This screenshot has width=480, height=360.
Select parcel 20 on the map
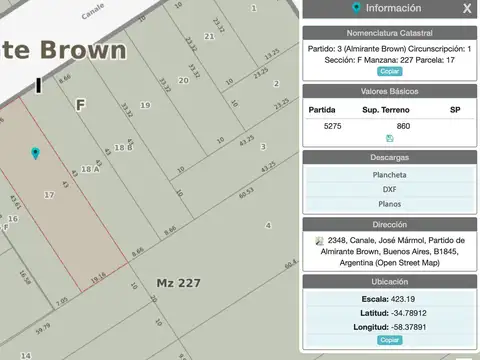tap(183, 80)
